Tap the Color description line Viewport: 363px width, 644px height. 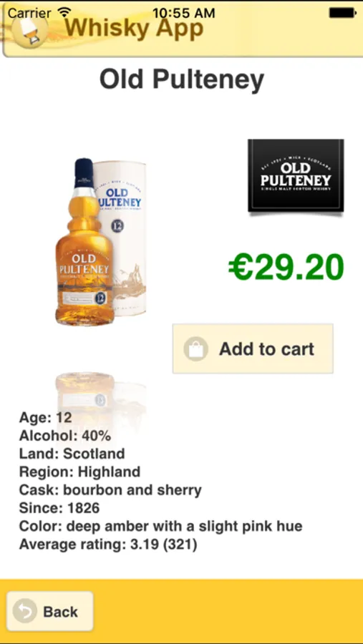click(161, 526)
